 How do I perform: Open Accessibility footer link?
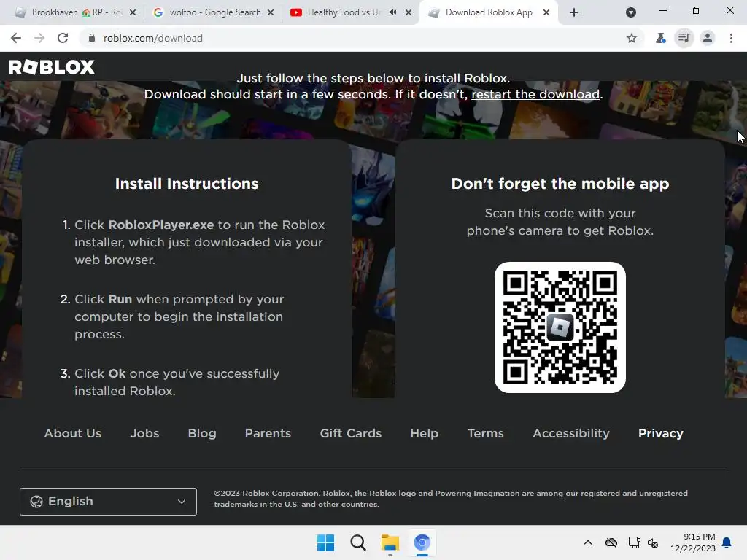point(571,433)
